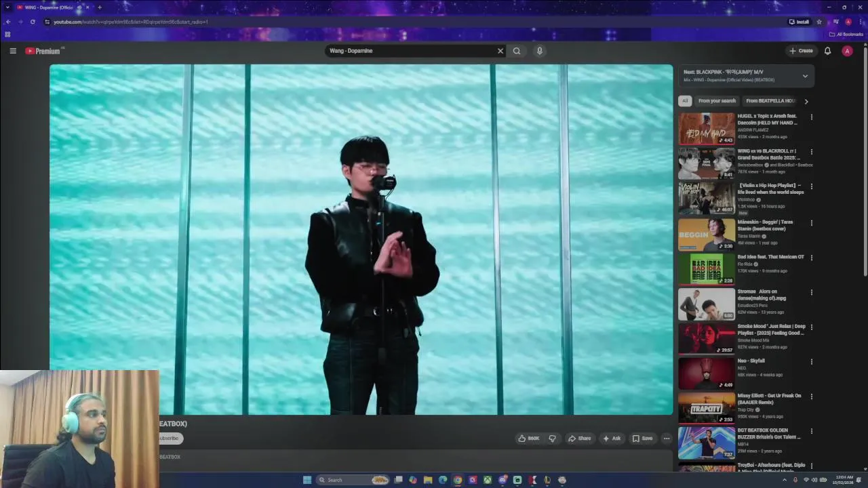
Task: Open options for Bad Idea video
Action: coord(811,258)
